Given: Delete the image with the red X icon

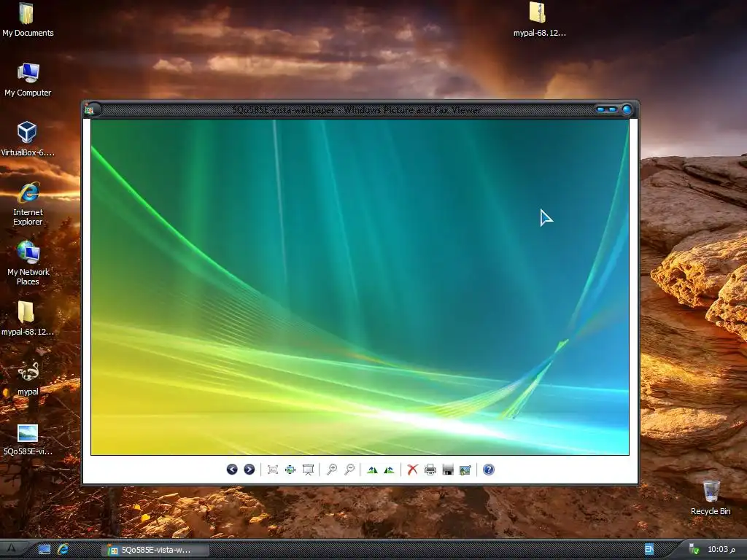Looking at the screenshot, I should [413, 470].
